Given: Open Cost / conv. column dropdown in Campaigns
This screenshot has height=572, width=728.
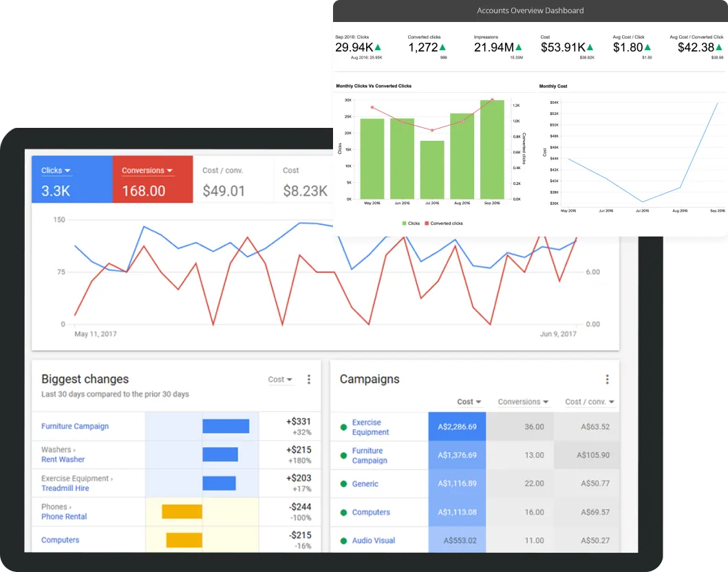Looking at the screenshot, I should (590, 402).
